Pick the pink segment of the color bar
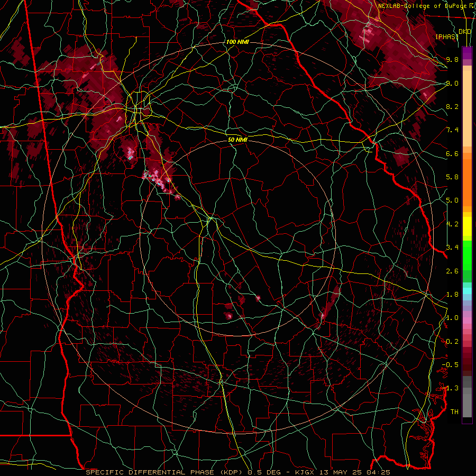 coord(467,321)
